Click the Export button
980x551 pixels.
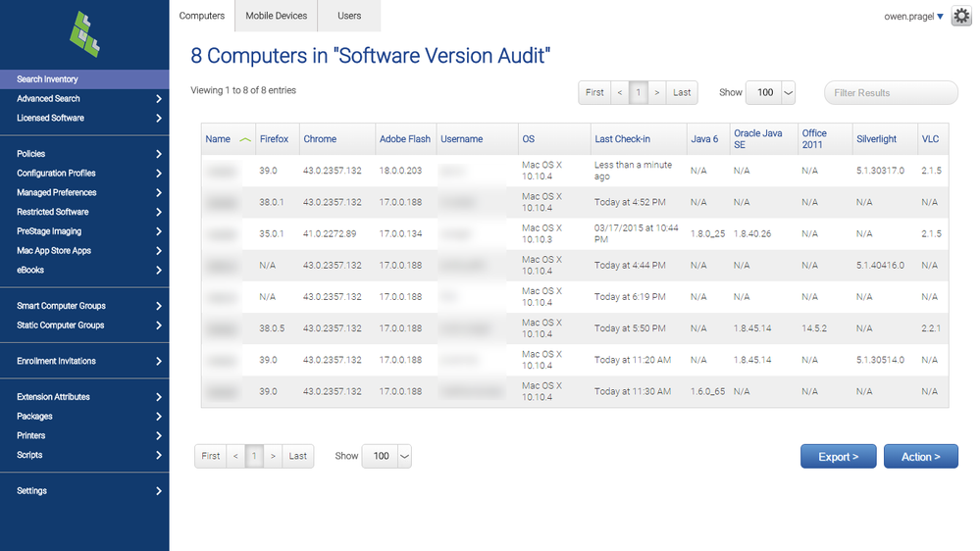[838, 457]
